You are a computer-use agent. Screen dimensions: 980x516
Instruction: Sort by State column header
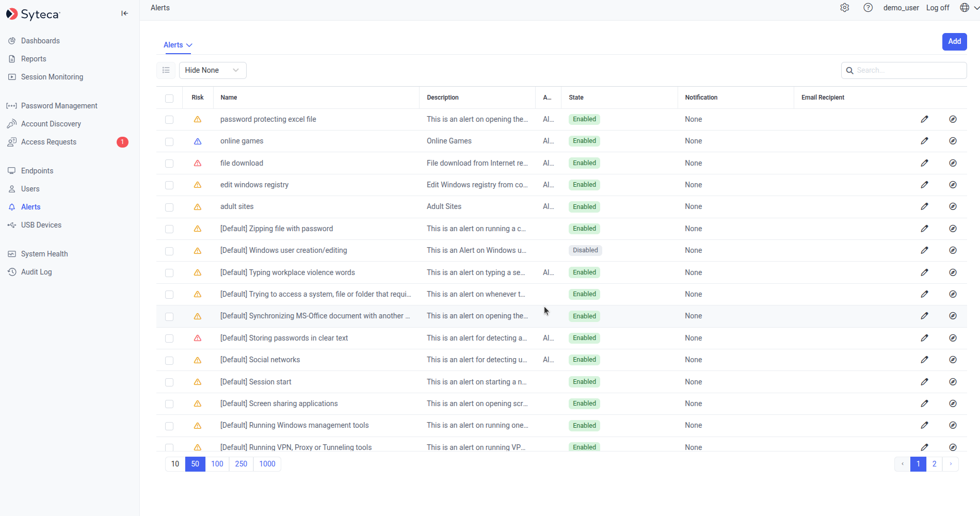(x=576, y=98)
